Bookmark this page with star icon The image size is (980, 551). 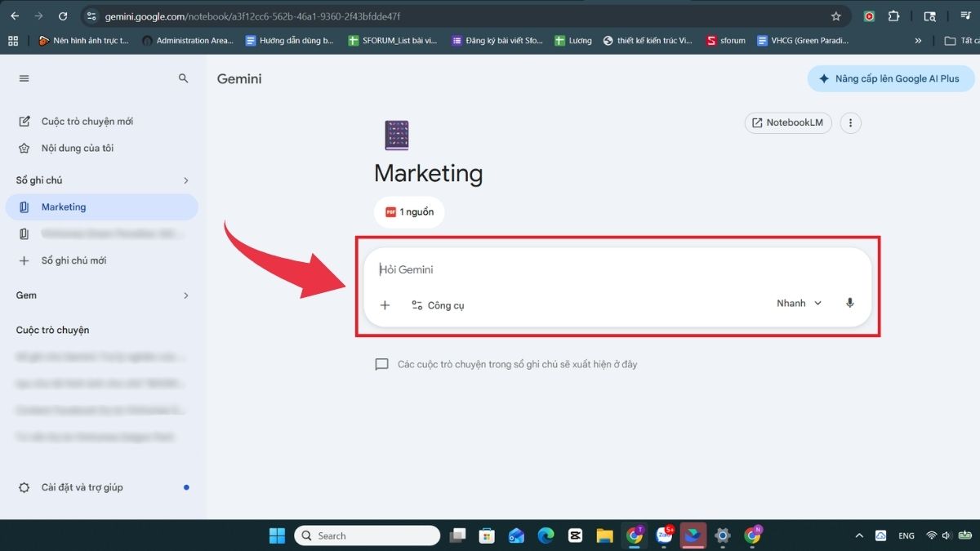coord(835,16)
